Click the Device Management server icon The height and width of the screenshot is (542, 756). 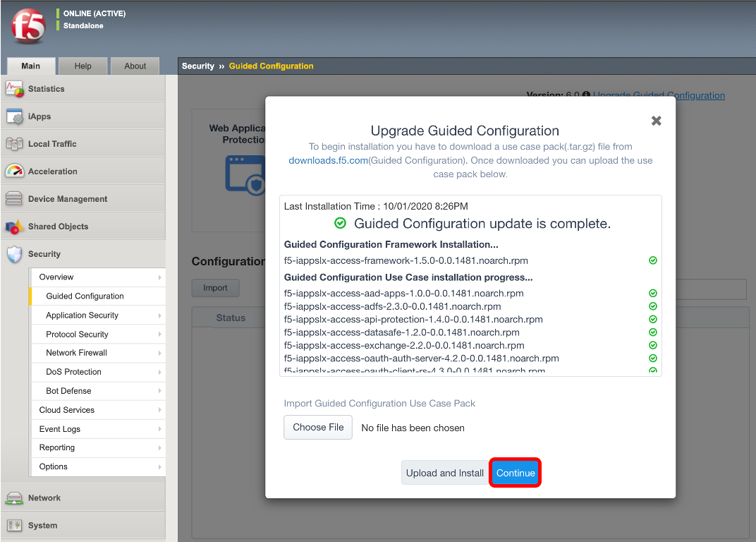click(14, 198)
